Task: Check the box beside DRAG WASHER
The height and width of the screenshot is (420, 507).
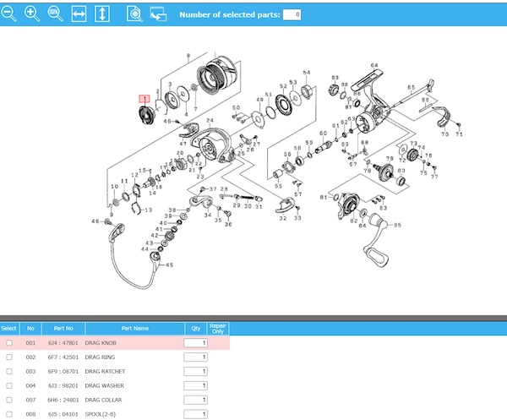Action: (9, 386)
